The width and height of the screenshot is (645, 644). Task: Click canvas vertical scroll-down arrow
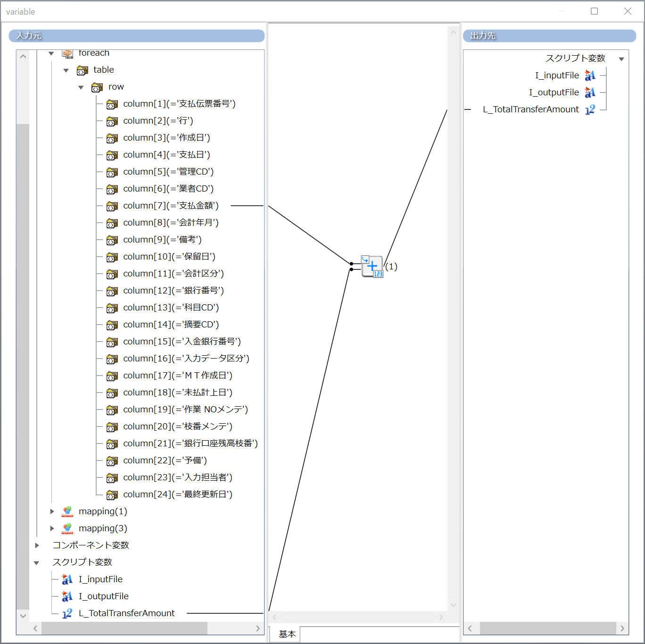click(x=453, y=605)
